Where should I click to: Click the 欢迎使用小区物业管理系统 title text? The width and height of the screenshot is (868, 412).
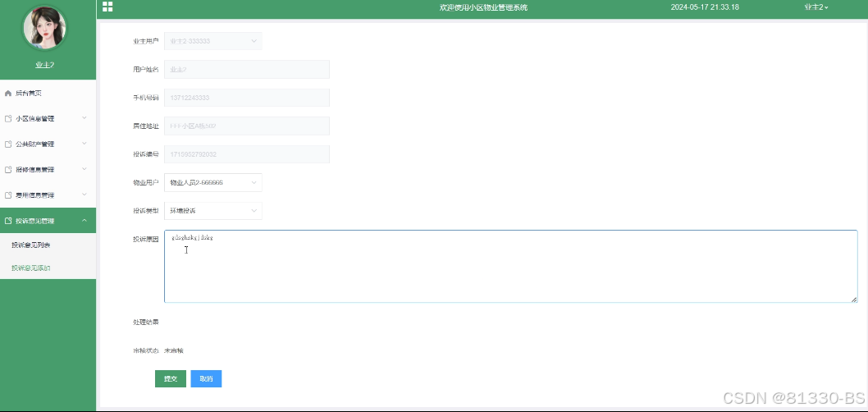483,7
